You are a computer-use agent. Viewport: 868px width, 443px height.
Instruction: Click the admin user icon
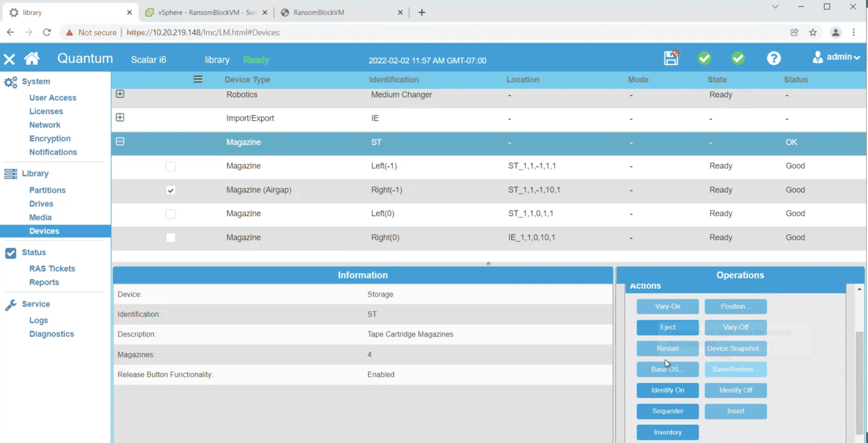pos(817,57)
